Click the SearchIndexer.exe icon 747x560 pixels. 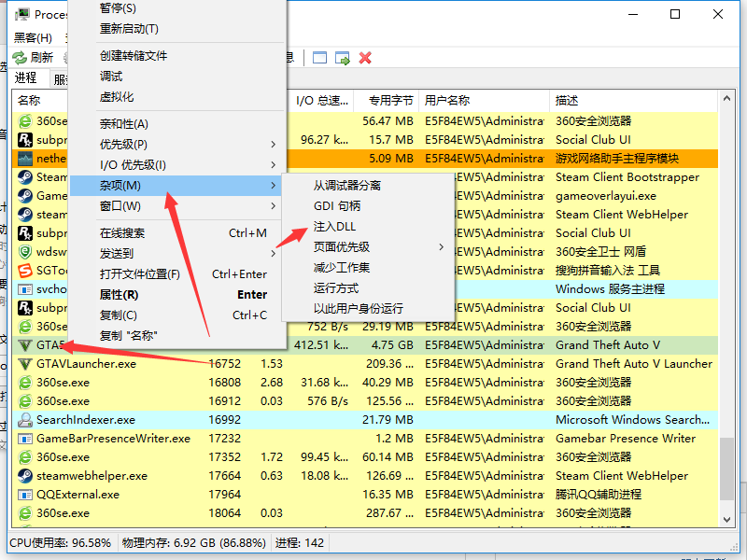click(25, 419)
